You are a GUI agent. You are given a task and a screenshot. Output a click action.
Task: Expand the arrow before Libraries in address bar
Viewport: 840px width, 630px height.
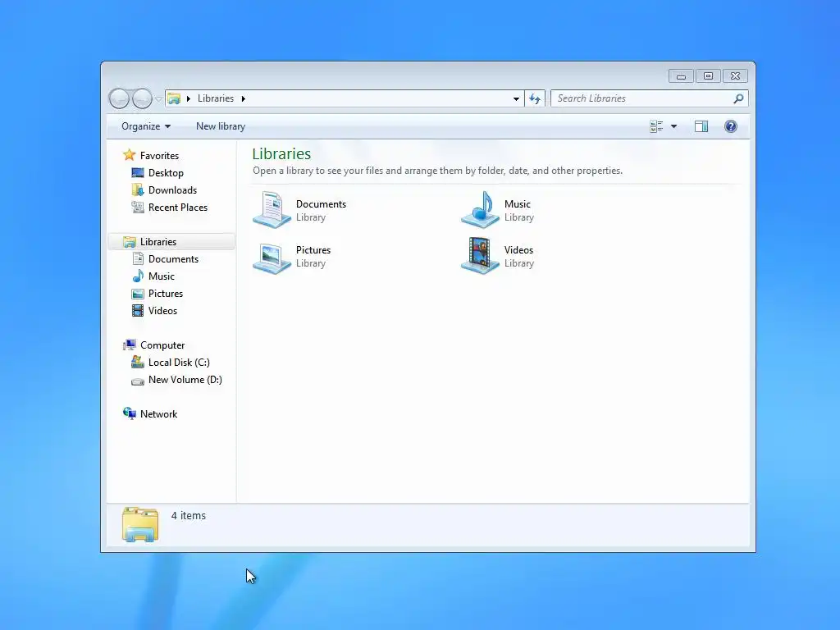tap(189, 98)
